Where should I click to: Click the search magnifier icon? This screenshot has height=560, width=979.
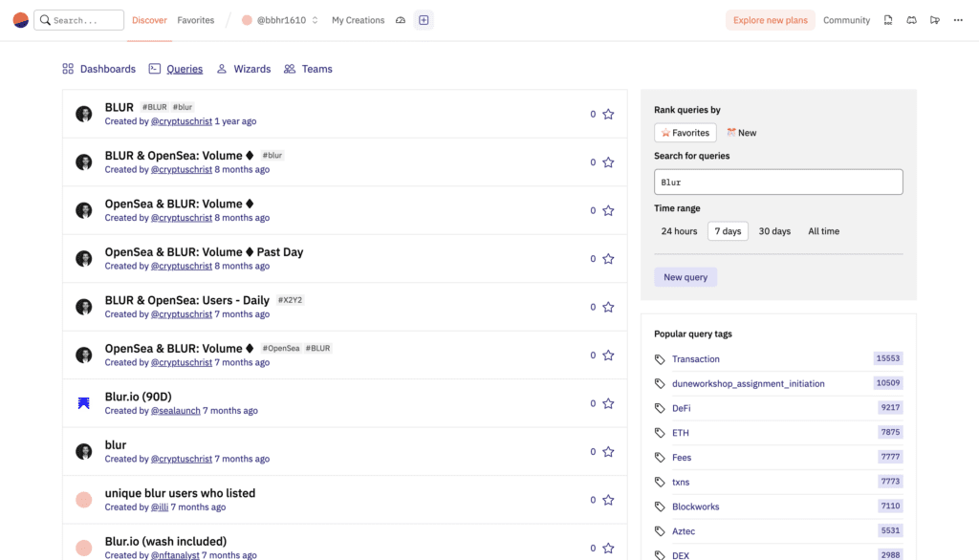45,20
